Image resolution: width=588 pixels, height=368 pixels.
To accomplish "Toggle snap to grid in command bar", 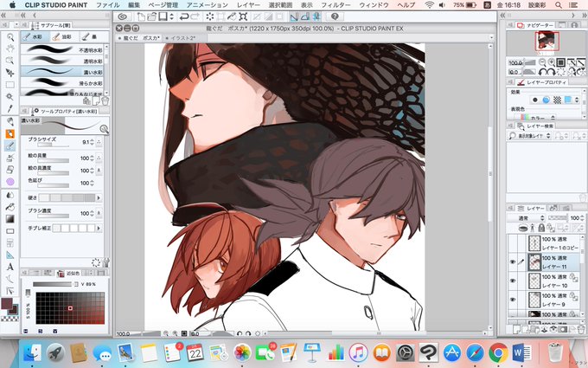I will click(x=316, y=16).
